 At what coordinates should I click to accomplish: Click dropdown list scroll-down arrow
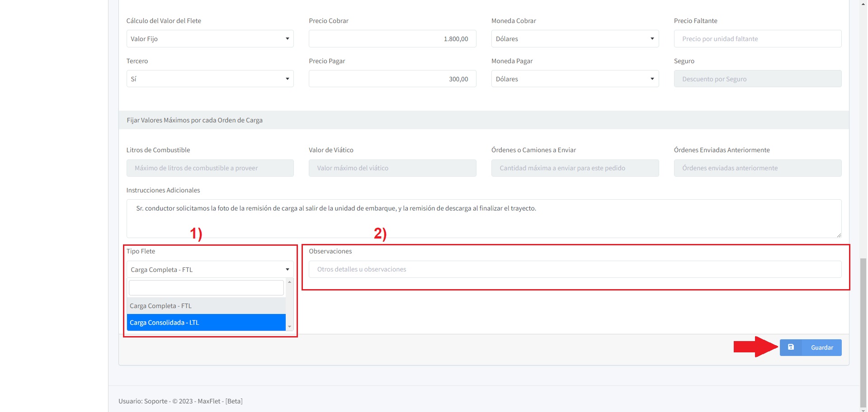(290, 327)
